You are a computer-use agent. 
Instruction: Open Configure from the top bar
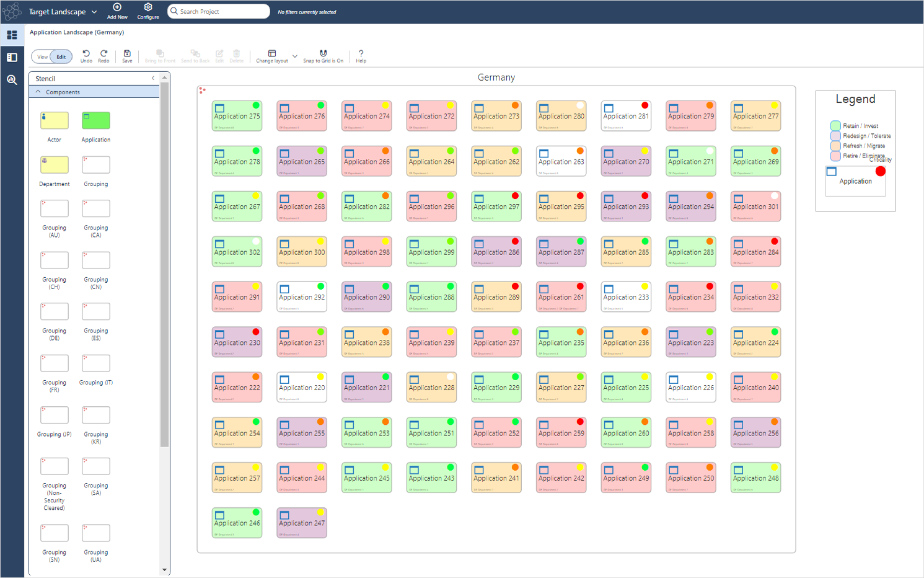point(147,11)
